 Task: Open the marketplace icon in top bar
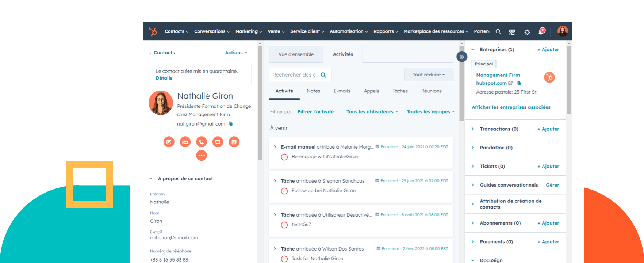click(512, 32)
